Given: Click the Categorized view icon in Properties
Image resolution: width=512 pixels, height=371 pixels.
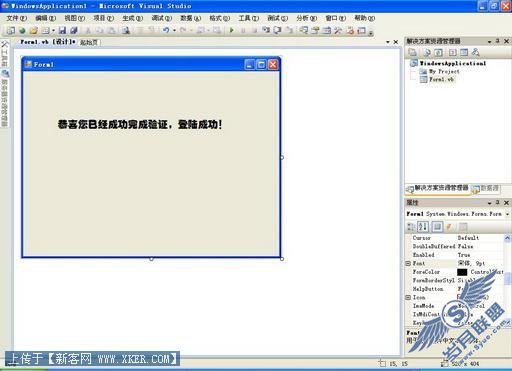Looking at the screenshot, I should [411, 227].
